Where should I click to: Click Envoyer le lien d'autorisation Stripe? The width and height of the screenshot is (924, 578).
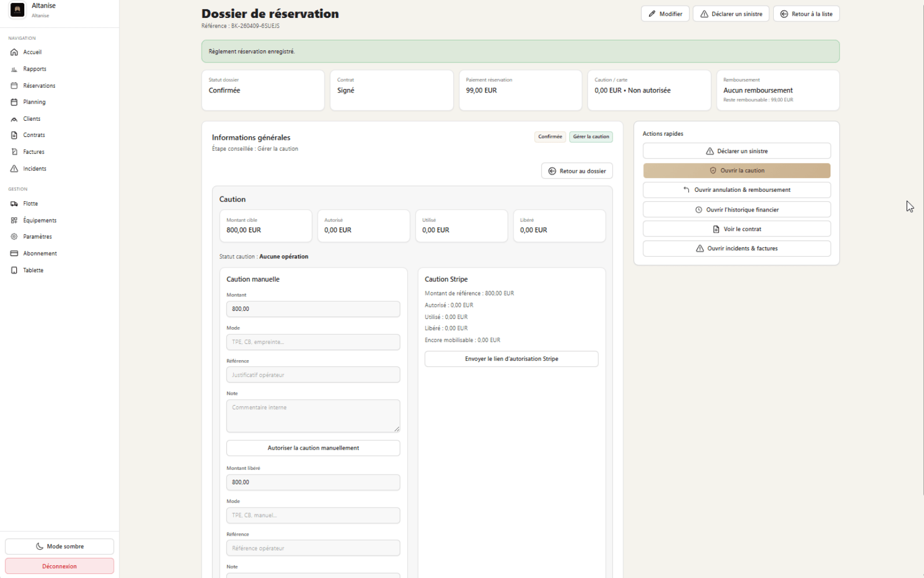tap(511, 359)
